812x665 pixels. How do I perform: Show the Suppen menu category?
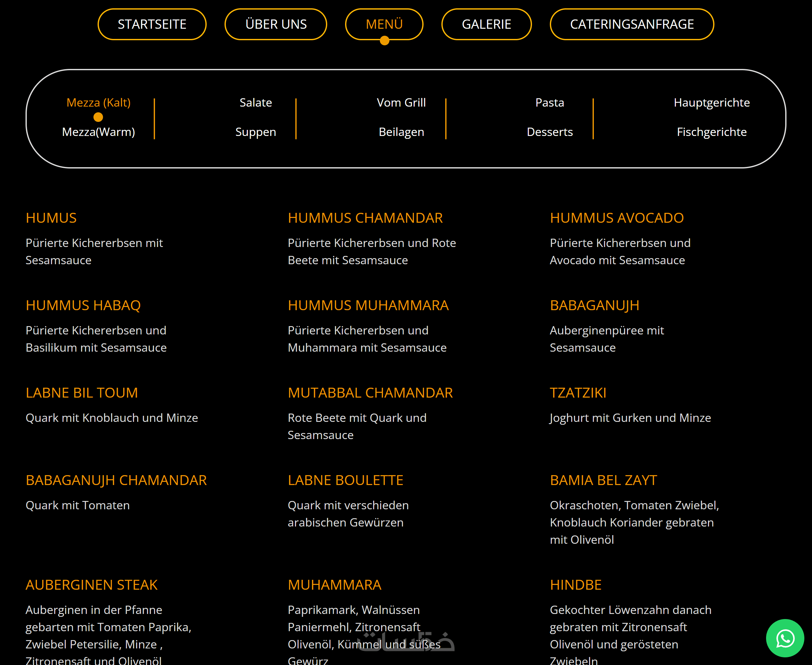[255, 132]
